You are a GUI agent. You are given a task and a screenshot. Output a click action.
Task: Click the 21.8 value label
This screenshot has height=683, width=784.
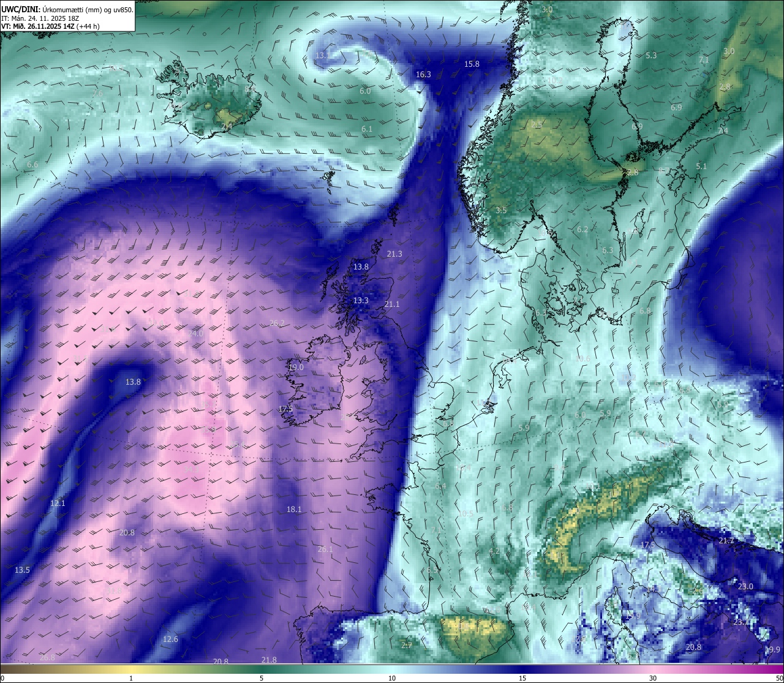pos(269,660)
